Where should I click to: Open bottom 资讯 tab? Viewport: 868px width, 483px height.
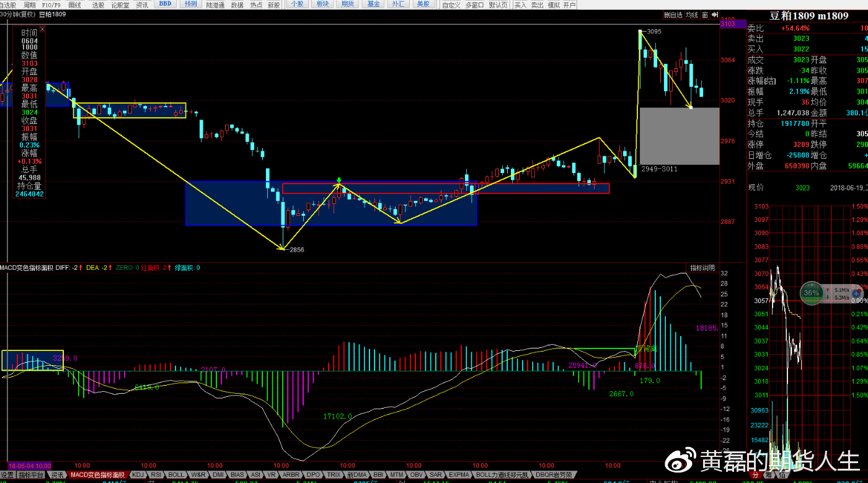point(57,474)
